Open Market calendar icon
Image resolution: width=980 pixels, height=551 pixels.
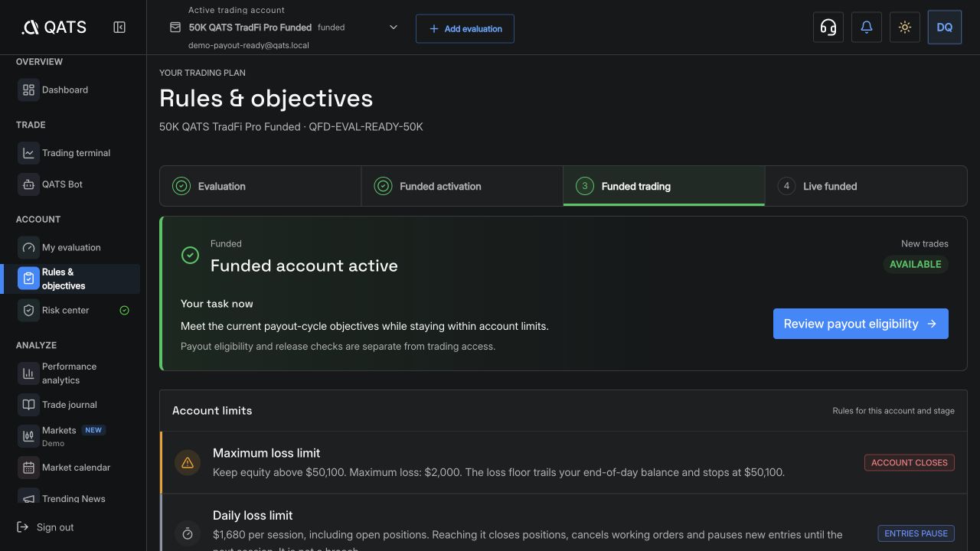pyautogui.click(x=28, y=468)
